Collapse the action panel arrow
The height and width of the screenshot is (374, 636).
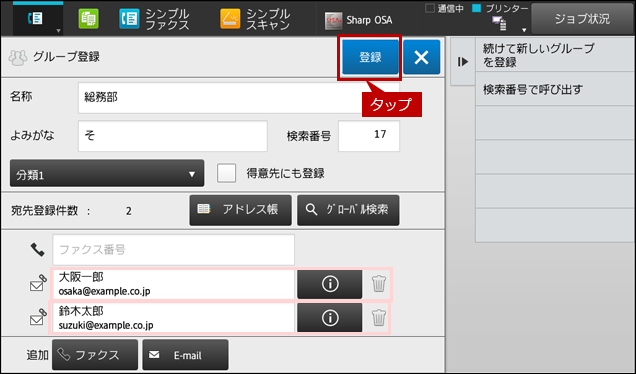[463, 62]
